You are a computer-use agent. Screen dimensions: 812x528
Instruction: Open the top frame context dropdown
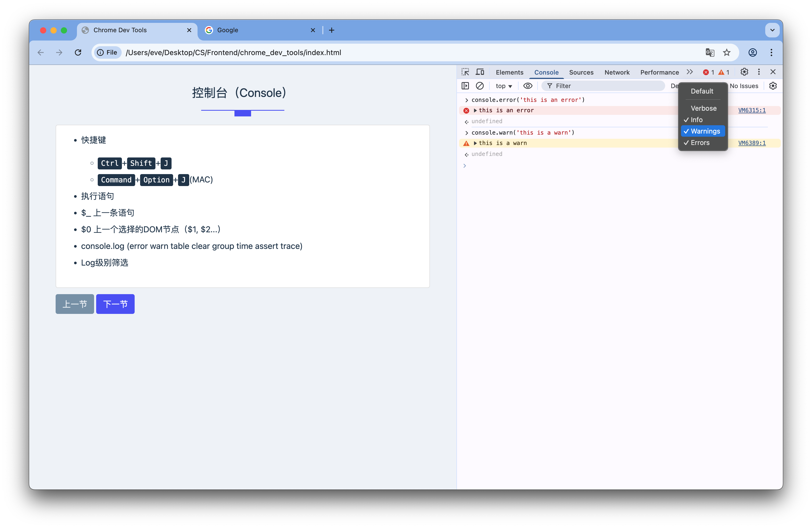(x=503, y=85)
